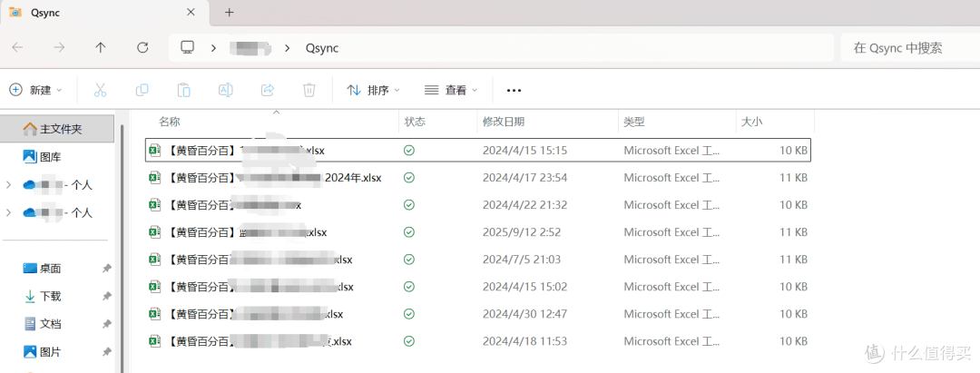Select the file modified 2024/7/5 21:03
The image size is (980, 373).
[478, 260]
